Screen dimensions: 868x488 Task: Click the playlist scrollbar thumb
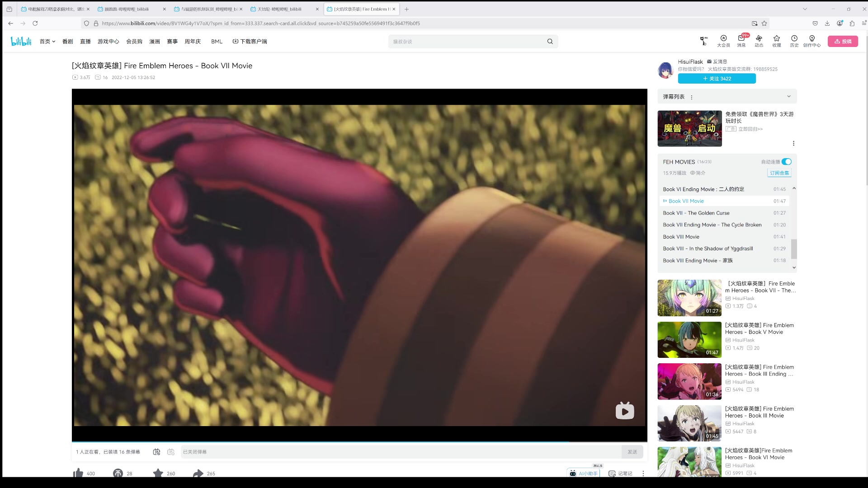point(794,249)
